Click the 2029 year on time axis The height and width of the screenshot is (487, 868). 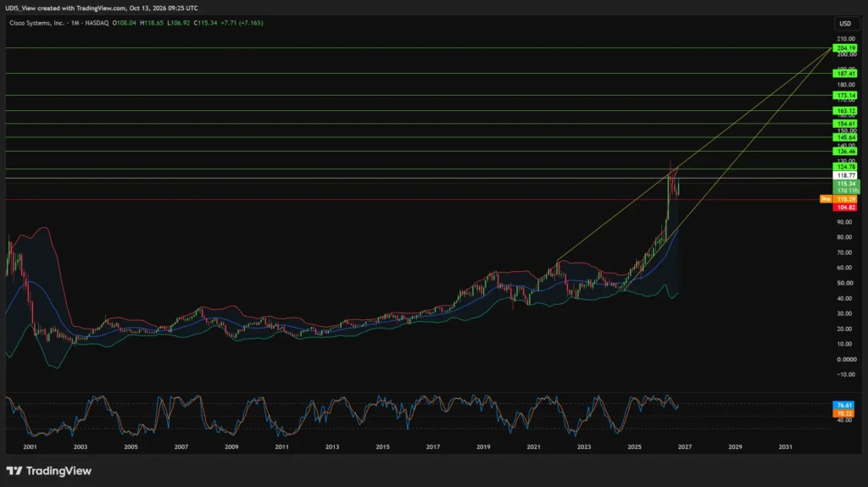point(735,447)
